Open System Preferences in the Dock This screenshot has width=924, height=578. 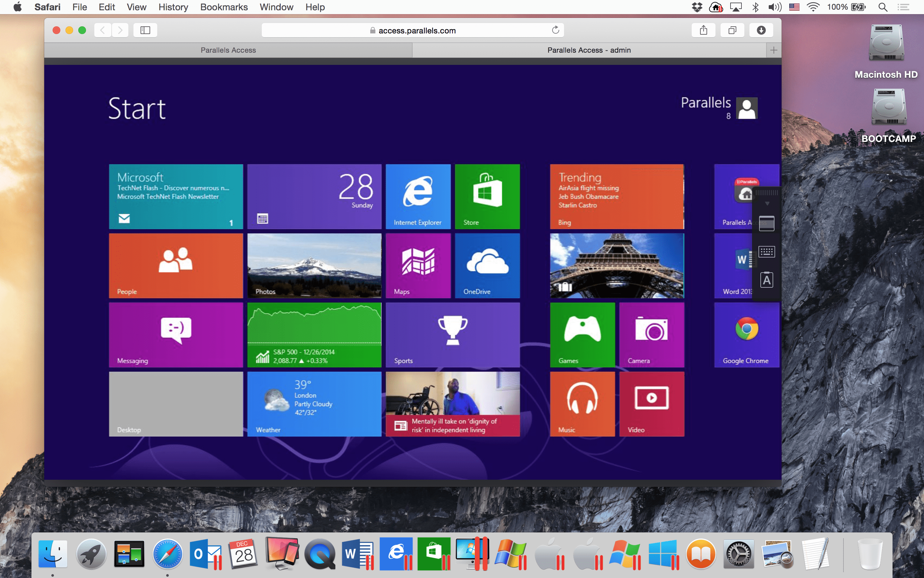pos(739,554)
